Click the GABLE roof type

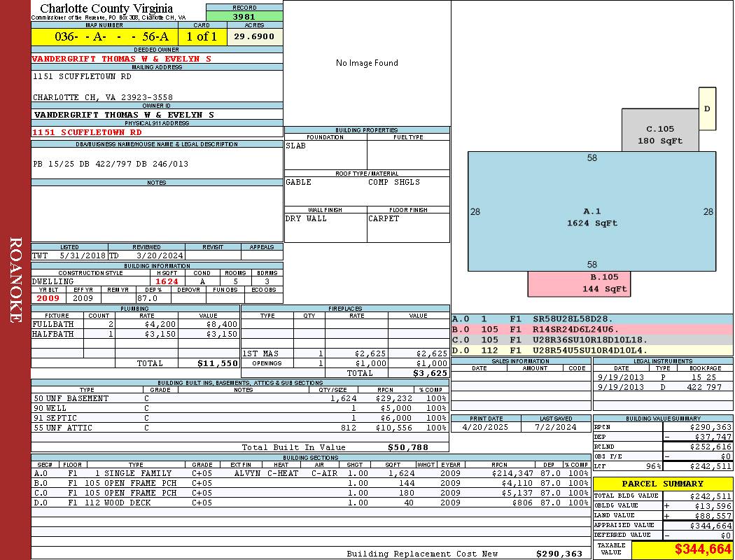tap(299, 182)
